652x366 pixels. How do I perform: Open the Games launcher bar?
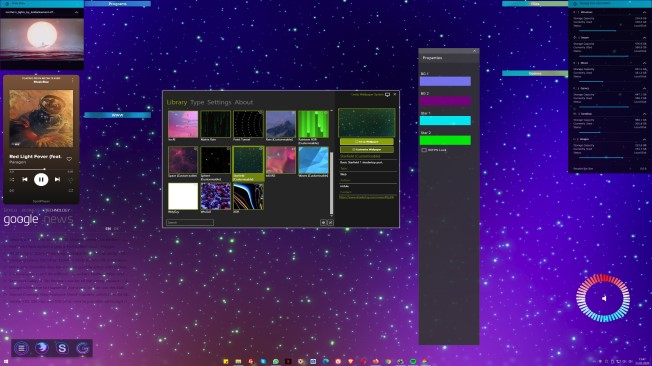(535, 73)
